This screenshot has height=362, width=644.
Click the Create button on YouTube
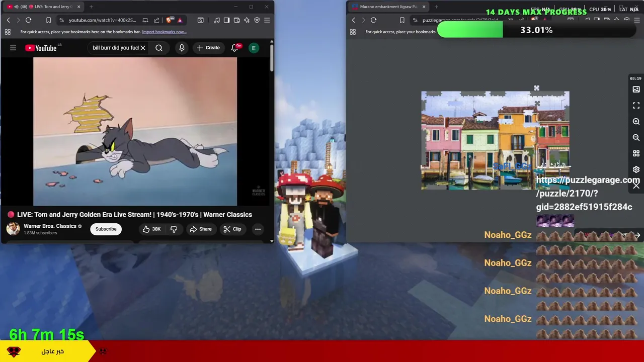tap(208, 48)
